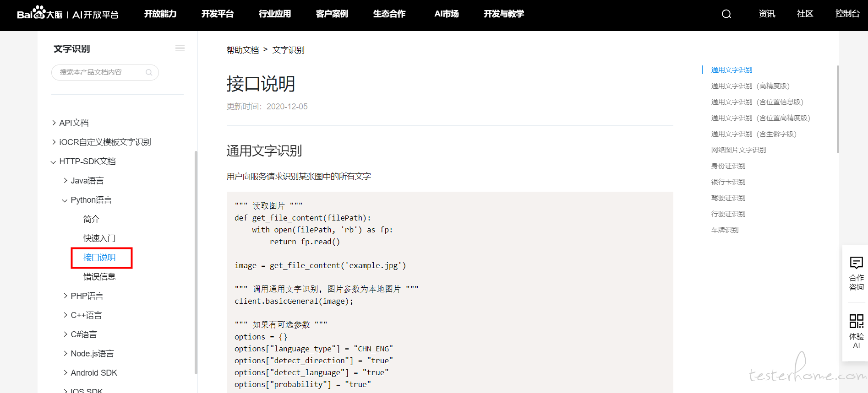Screen dimensions: 868x393
Task: Jump to 通用文字识别 in the outline
Action: click(x=732, y=70)
